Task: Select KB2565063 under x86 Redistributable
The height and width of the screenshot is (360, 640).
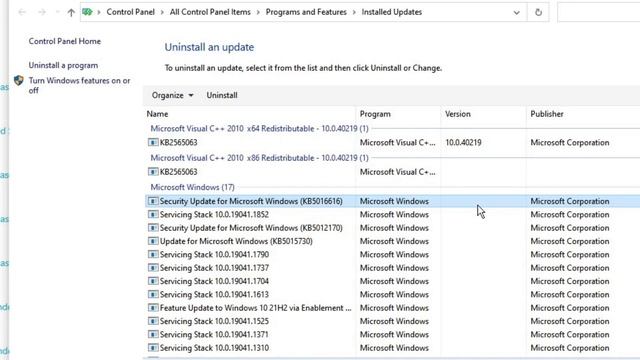Action: [178, 172]
